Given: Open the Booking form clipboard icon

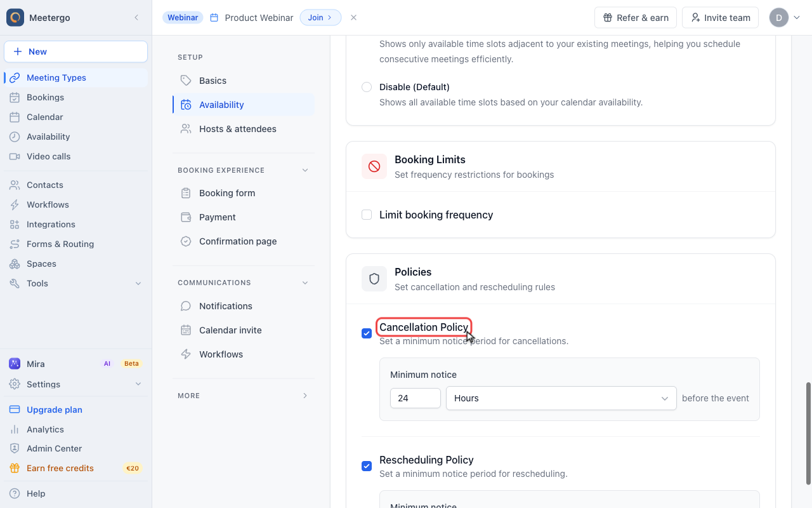Looking at the screenshot, I should click(x=186, y=193).
